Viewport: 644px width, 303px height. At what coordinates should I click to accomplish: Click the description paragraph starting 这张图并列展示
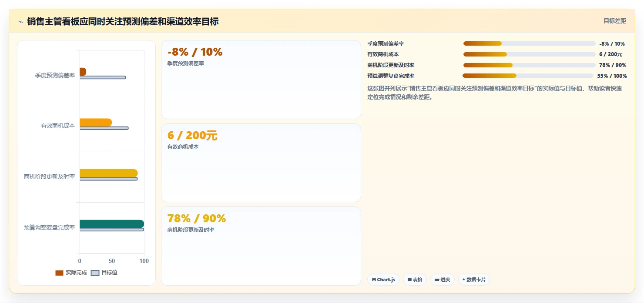pos(495,93)
